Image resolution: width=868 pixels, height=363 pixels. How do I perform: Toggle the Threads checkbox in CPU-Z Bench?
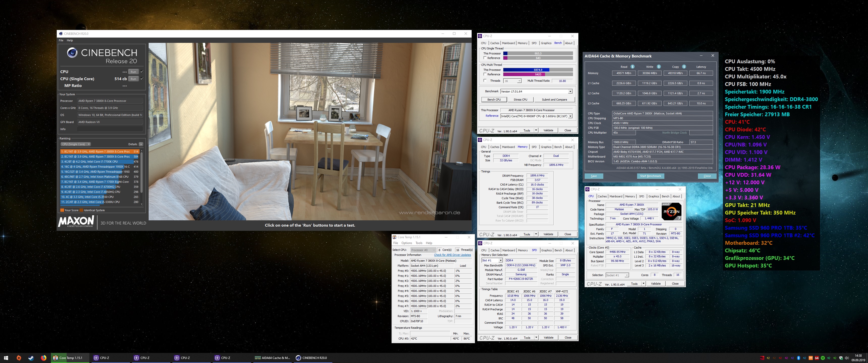click(485, 80)
